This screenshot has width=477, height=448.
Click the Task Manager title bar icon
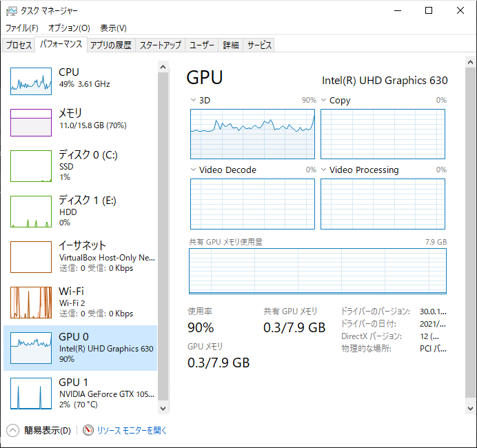tap(11, 11)
